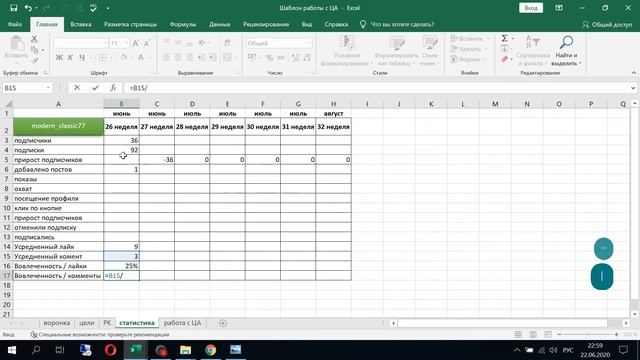640x360 pixels.
Task: Open the cell borders tool
Action: (x=102, y=58)
